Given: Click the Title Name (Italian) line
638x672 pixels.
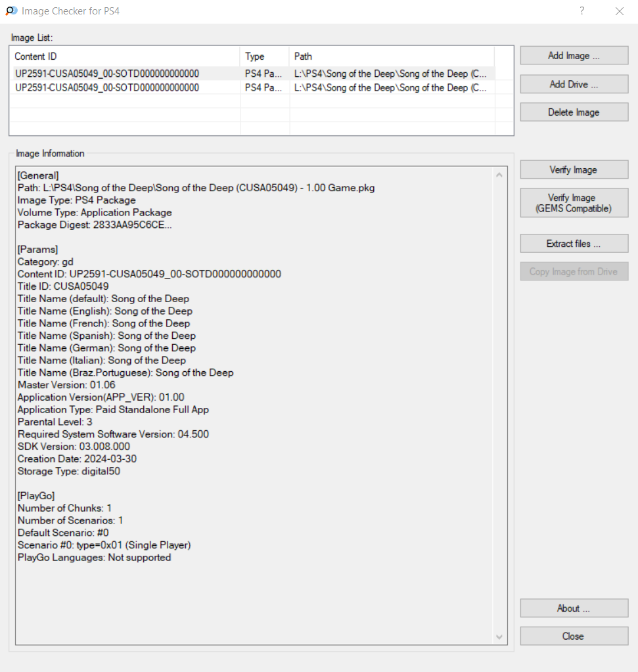Looking at the screenshot, I should [102, 361].
